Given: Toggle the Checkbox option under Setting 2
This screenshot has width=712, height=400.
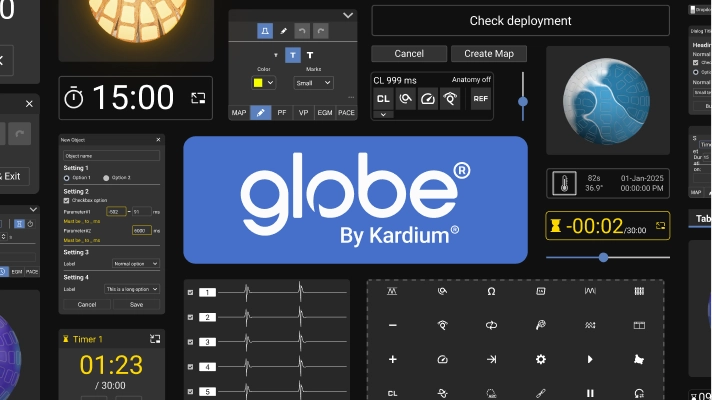Looking at the screenshot, I should pyautogui.click(x=66, y=200).
